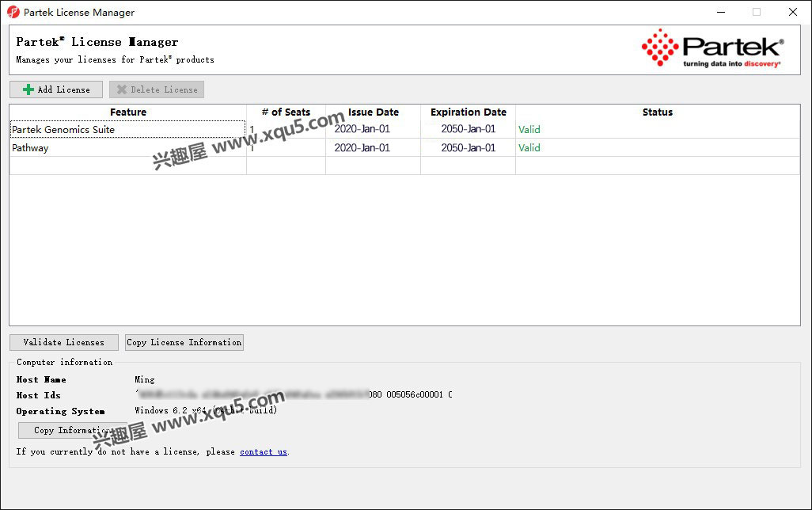The width and height of the screenshot is (812, 510).
Task: Click Expiration Date 2050-Jan-01 for Pathway
Action: [x=469, y=148]
